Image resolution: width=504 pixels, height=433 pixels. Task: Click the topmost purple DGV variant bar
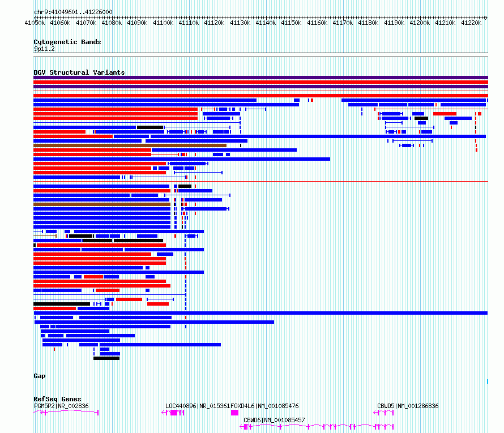coord(260,78)
